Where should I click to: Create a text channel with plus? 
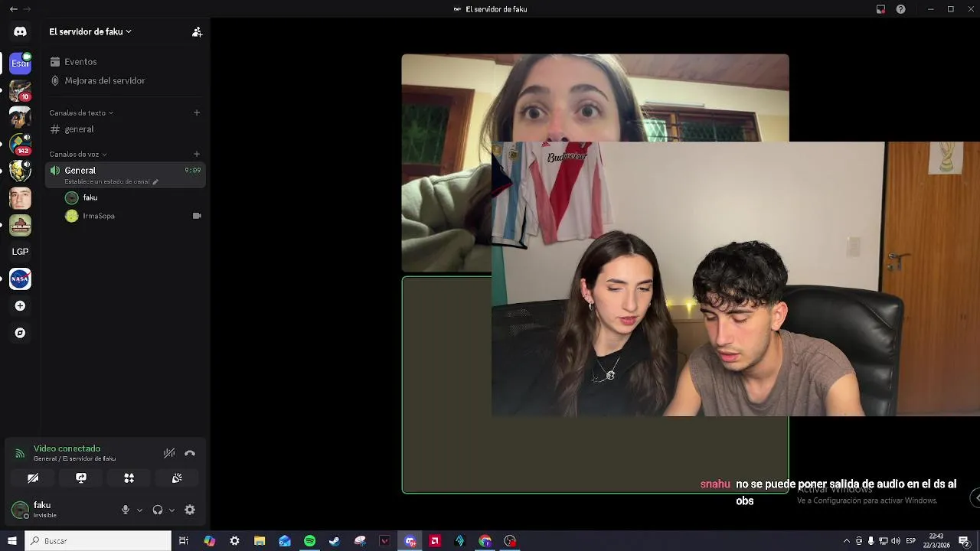tap(197, 113)
